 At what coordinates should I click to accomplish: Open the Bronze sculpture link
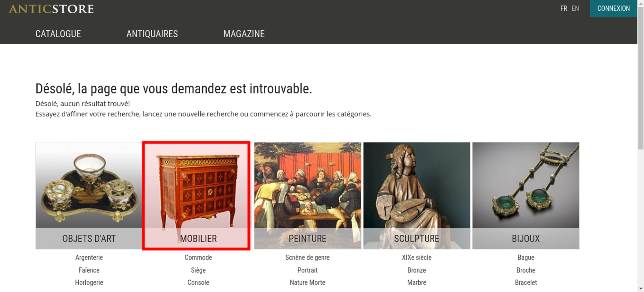click(417, 270)
